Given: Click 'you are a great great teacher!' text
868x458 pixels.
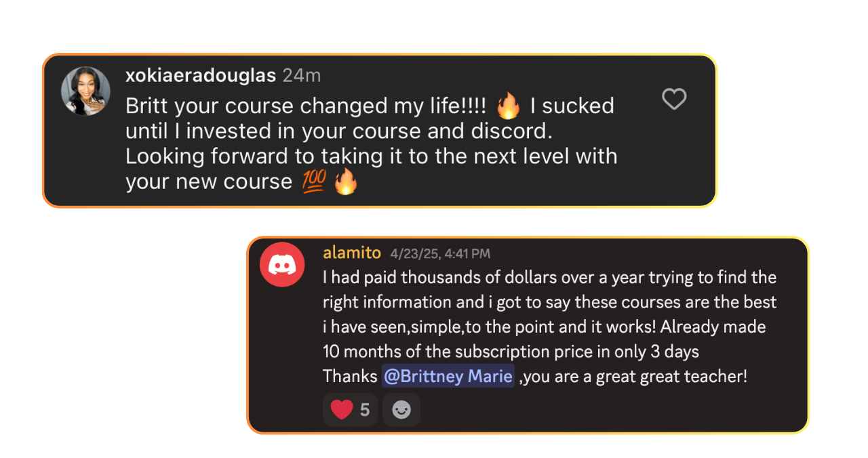Looking at the screenshot, I should click(x=636, y=376).
